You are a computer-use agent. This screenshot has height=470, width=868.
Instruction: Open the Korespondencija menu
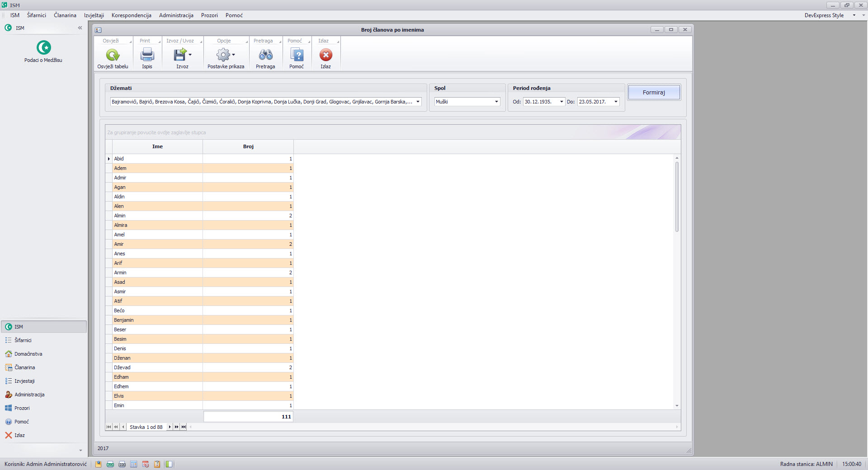[131, 15]
